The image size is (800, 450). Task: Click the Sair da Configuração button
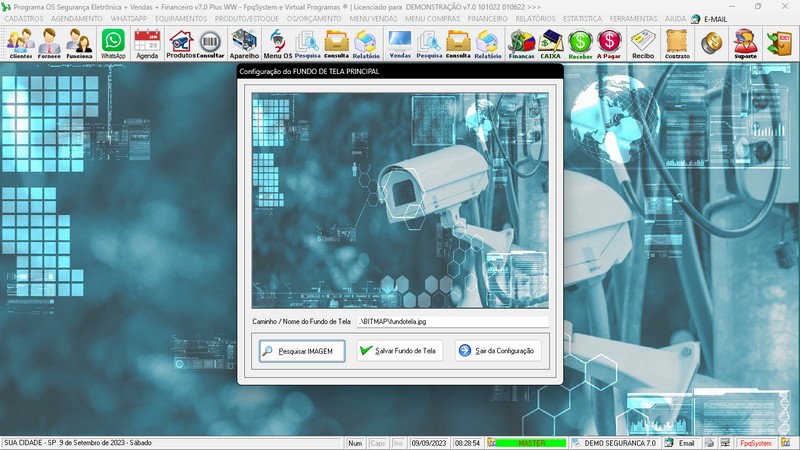498,351
